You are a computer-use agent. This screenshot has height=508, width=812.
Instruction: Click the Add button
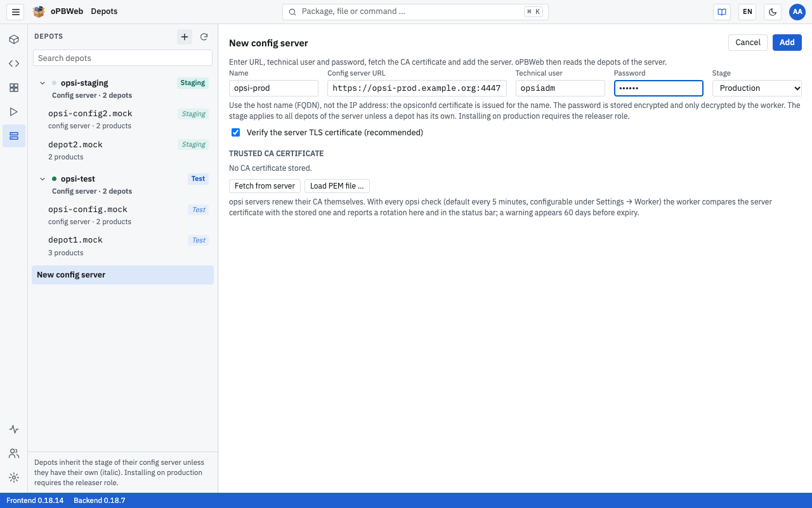click(x=787, y=43)
